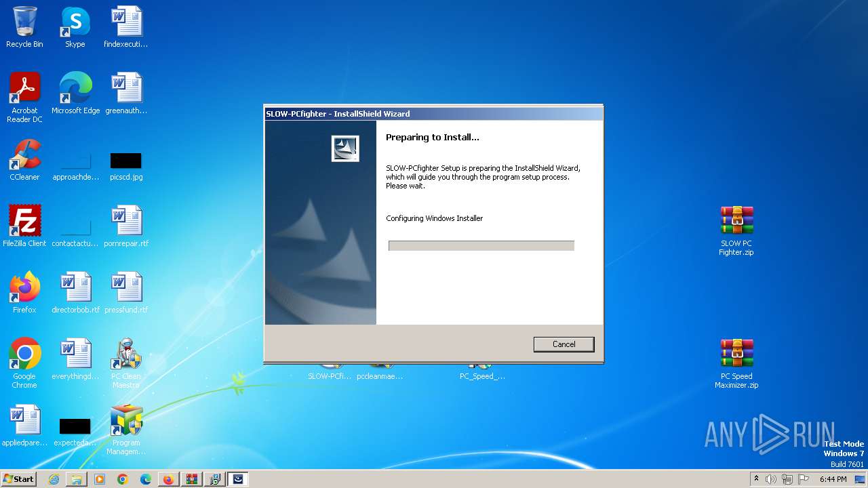Select the PC Clean Maestro shortcut
868x488 pixels.
click(126, 363)
